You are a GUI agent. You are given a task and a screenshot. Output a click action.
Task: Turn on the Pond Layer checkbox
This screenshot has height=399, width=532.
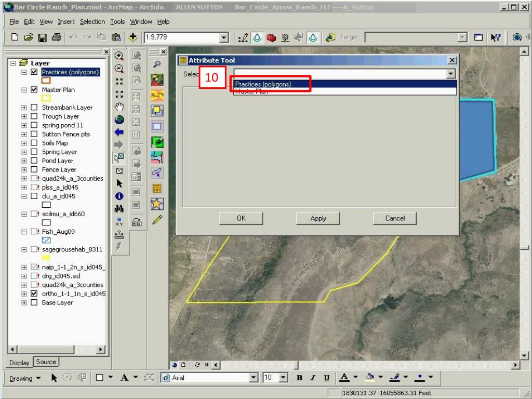pos(34,161)
